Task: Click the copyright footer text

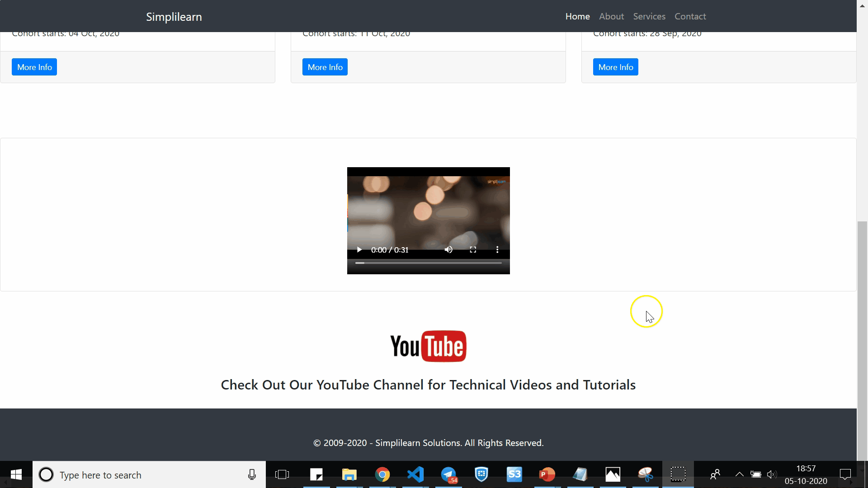Action: tap(428, 443)
